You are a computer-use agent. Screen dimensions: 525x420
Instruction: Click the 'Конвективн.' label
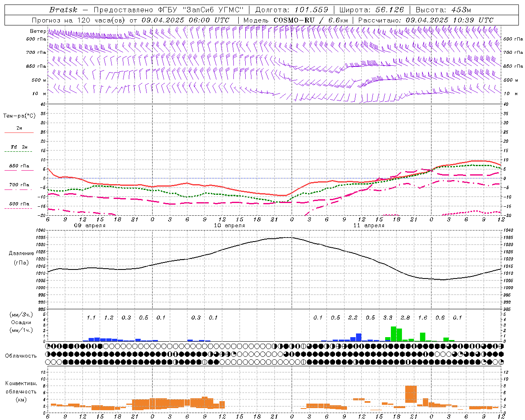coord(21,383)
